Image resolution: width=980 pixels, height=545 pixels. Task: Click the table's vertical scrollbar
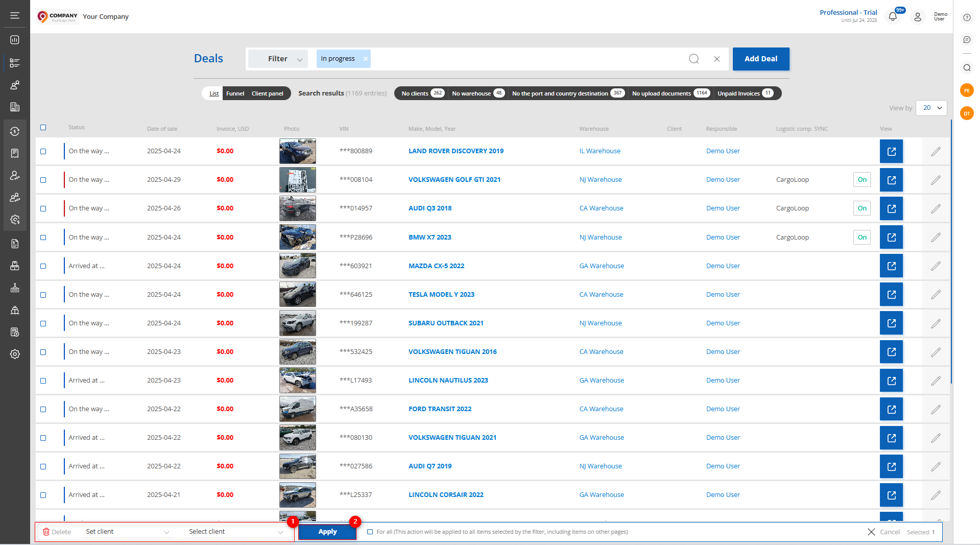coord(951,251)
